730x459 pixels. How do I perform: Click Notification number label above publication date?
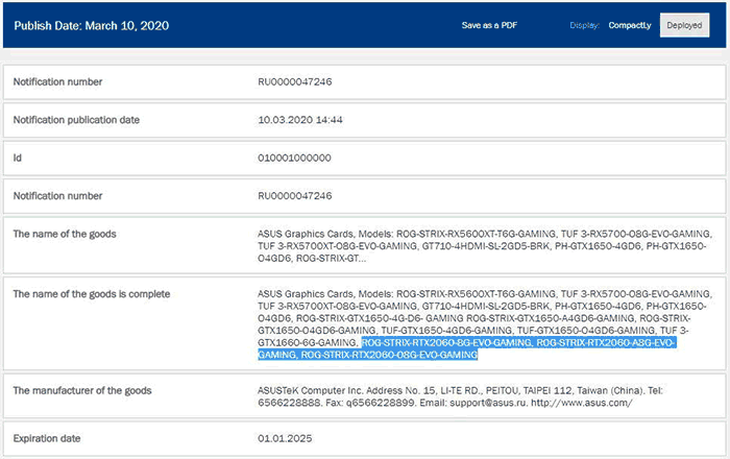click(x=57, y=82)
